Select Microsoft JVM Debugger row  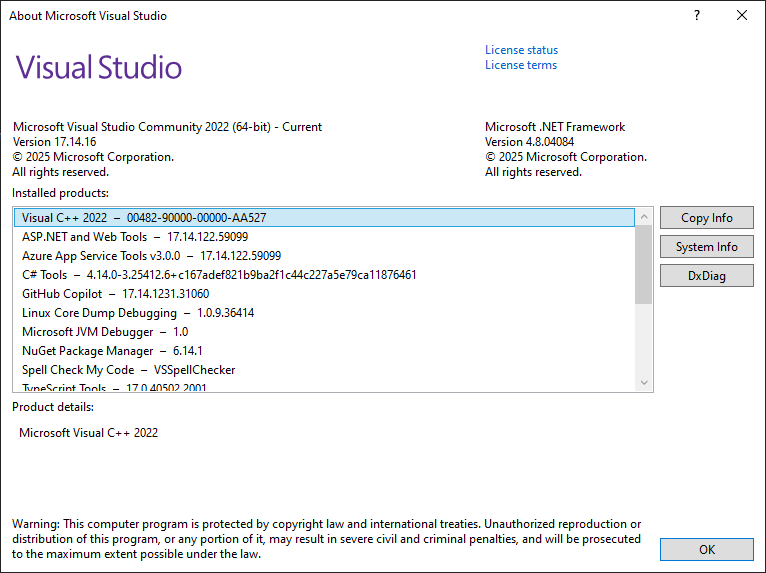(324, 332)
